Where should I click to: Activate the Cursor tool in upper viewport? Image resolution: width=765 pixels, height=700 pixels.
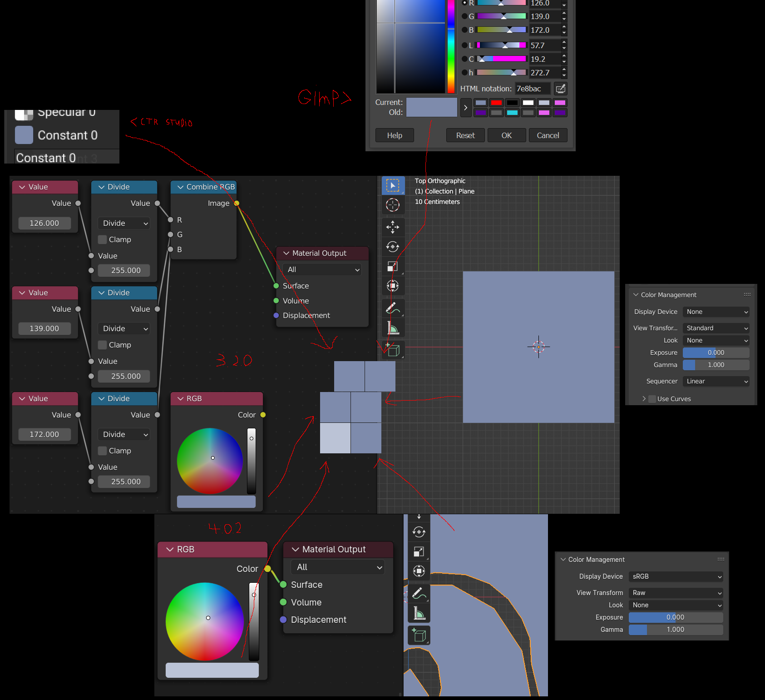[393, 205]
